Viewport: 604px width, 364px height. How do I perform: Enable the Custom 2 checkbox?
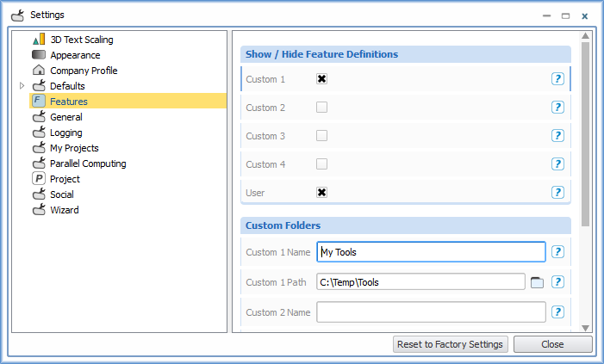[x=321, y=107]
